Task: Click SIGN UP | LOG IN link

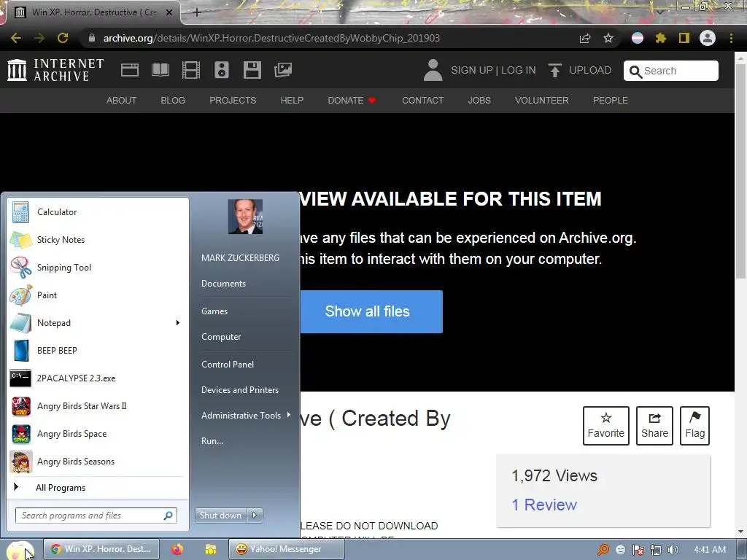Action: click(493, 70)
